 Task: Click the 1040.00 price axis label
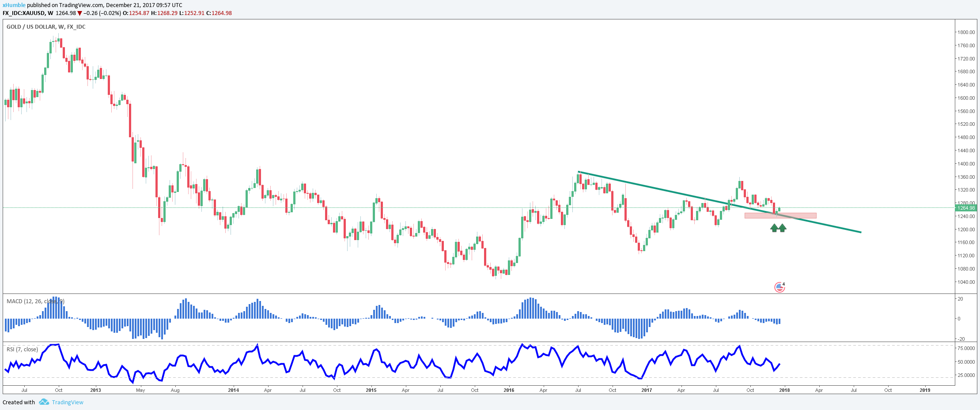pyautogui.click(x=966, y=282)
